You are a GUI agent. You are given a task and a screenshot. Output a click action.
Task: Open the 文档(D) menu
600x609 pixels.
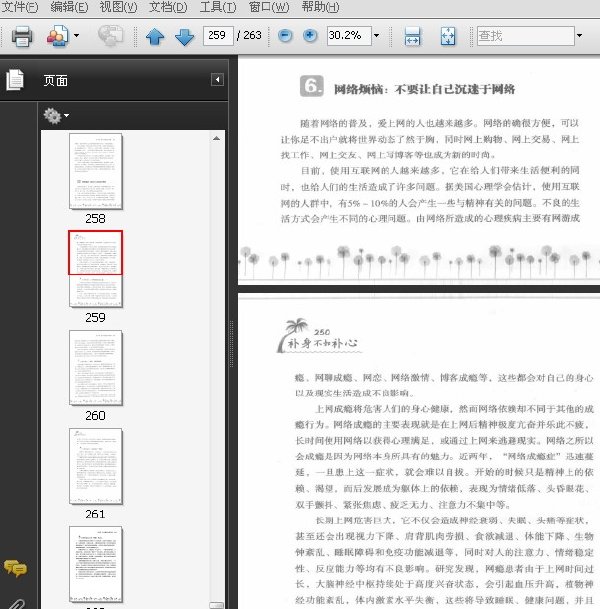point(168,7)
